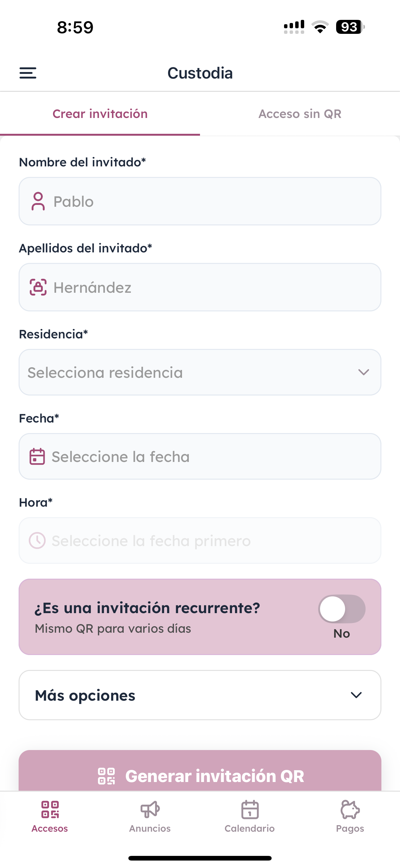Open Anuncios megaphone icon
Image resolution: width=400 pixels, height=868 pixels.
click(x=150, y=809)
